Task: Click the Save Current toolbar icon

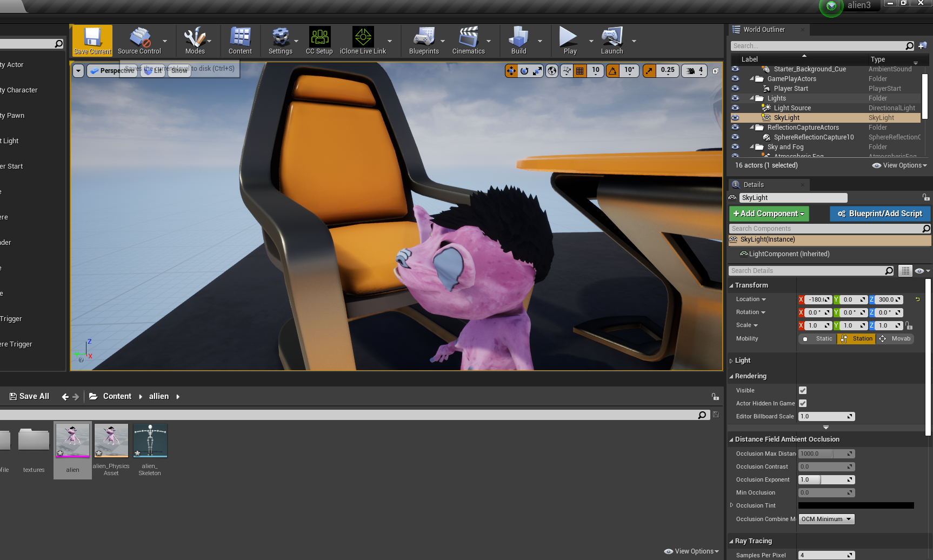Action: click(x=92, y=40)
